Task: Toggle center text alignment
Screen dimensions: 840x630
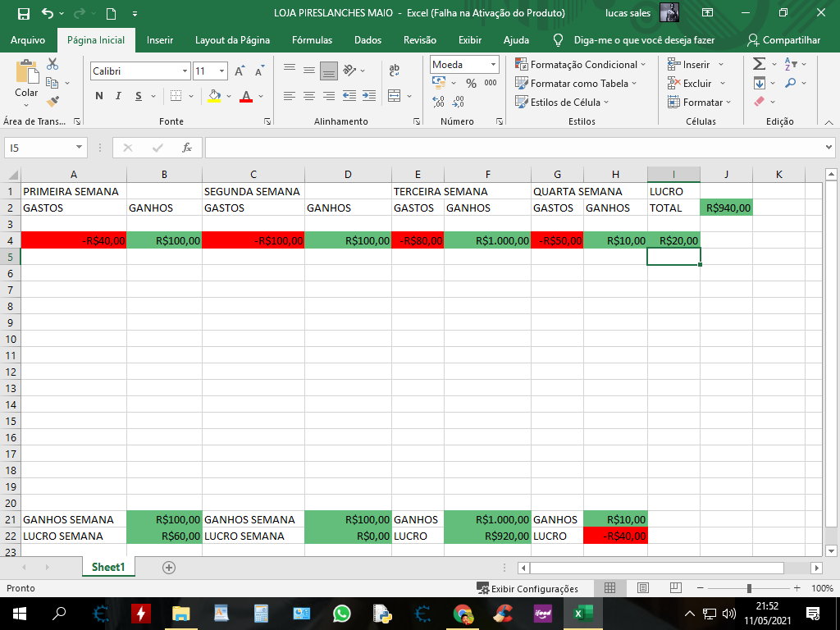Action: pos(308,96)
